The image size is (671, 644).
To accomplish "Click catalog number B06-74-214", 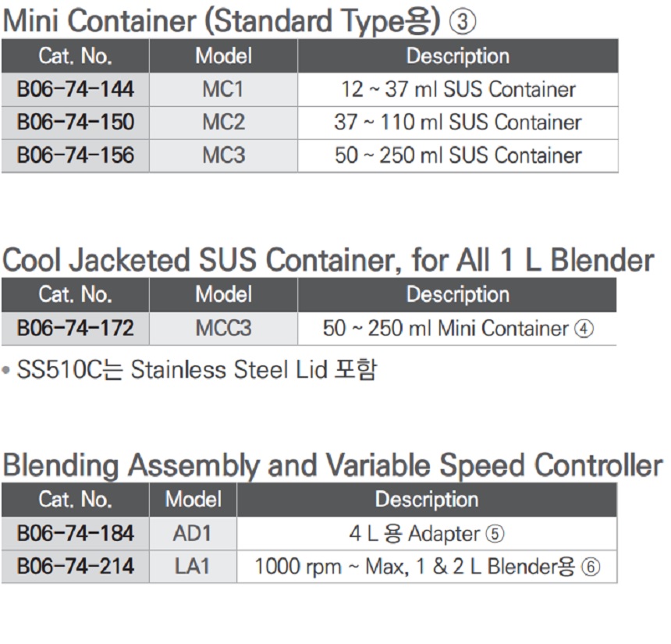I will point(76,568).
